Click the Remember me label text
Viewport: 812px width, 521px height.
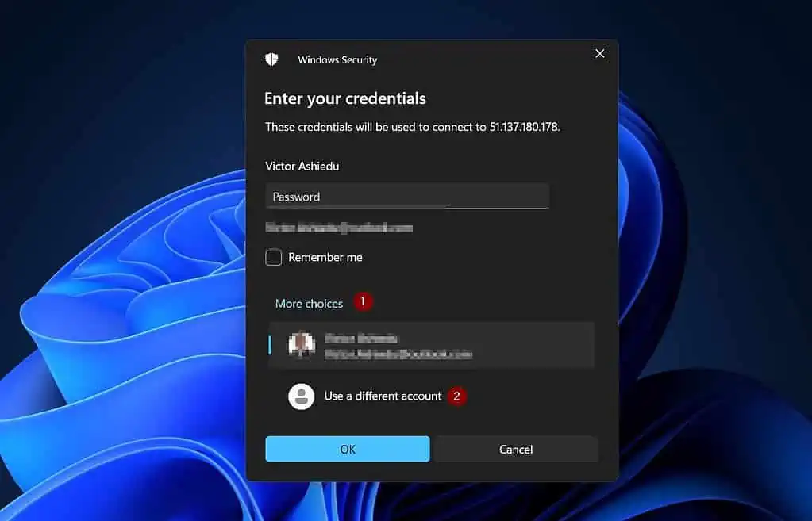325,257
